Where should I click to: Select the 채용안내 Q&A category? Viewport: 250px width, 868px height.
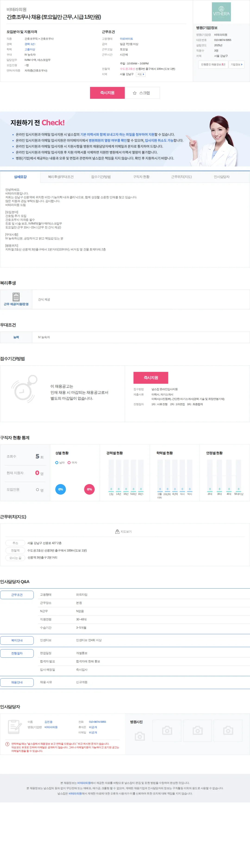[x=17, y=682]
